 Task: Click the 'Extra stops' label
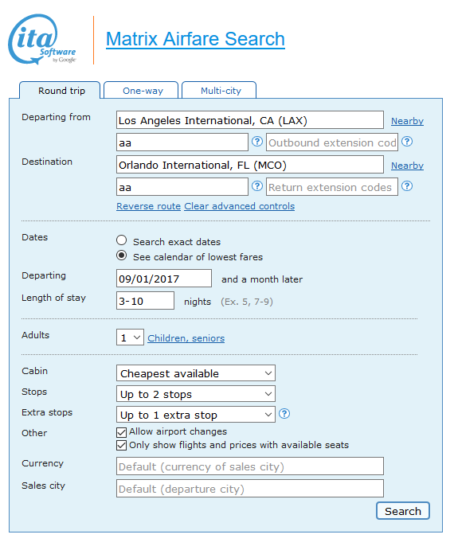coord(47,412)
